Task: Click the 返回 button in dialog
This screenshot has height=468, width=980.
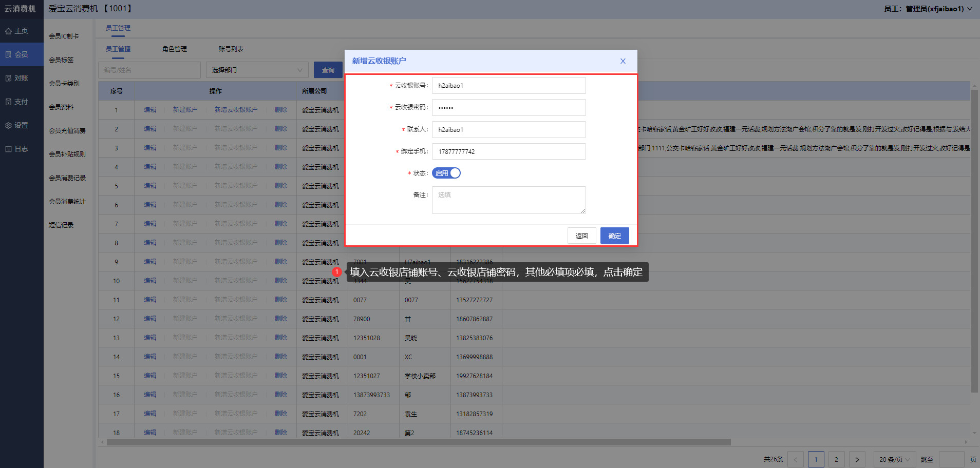Action: 581,236
